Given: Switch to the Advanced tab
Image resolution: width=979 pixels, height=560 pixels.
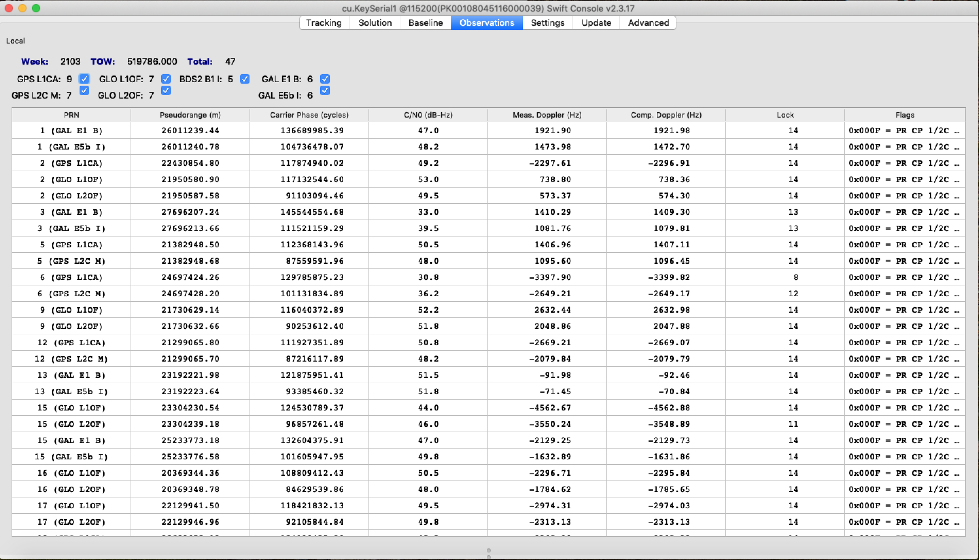Looking at the screenshot, I should [648, 23].
